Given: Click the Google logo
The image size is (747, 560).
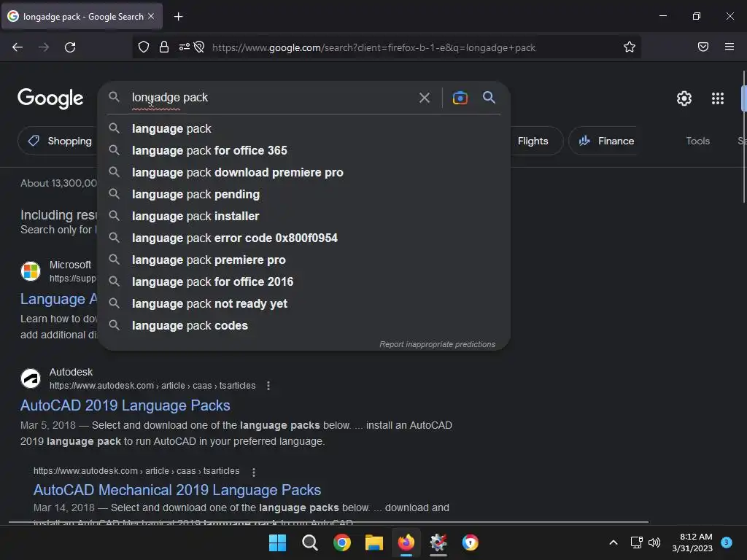Looking at the screenshot, I should (50, 98).
